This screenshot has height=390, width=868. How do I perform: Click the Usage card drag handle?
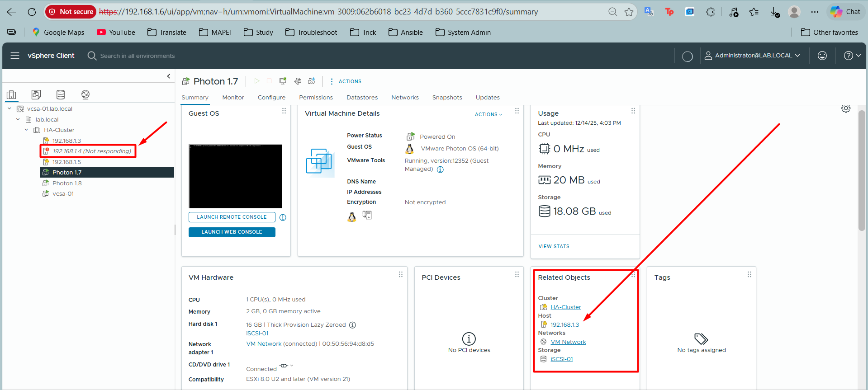(633, 111)
